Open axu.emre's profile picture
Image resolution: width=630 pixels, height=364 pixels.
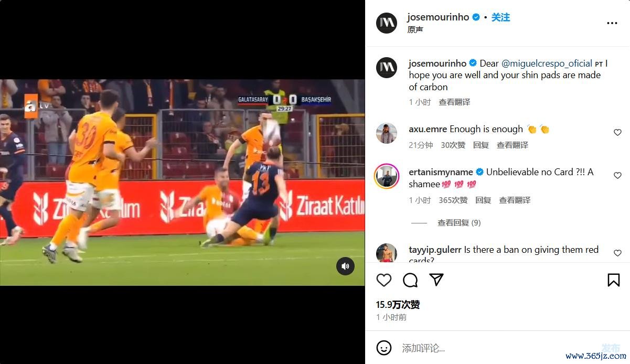pyautogui.click(x=387, y=133)
